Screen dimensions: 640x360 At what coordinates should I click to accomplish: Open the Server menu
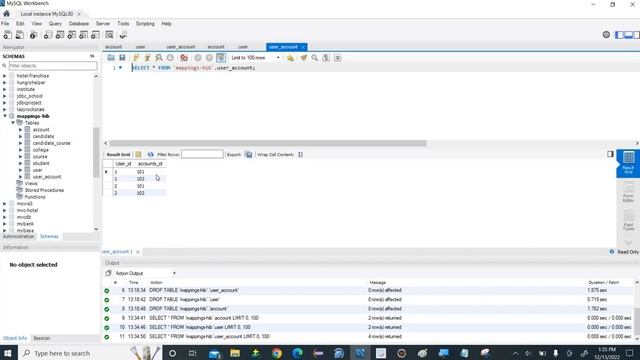(x=103, y=24)
